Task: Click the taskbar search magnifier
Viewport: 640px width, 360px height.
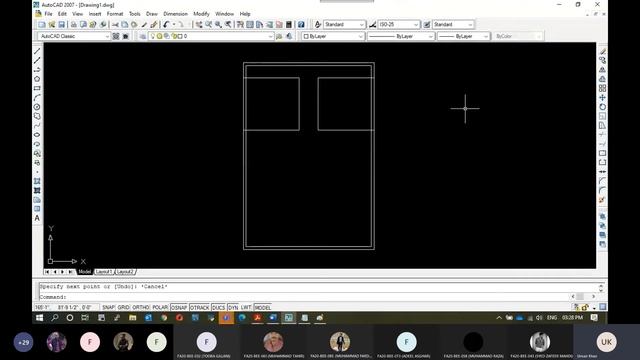Action: [x=55, y=318]
